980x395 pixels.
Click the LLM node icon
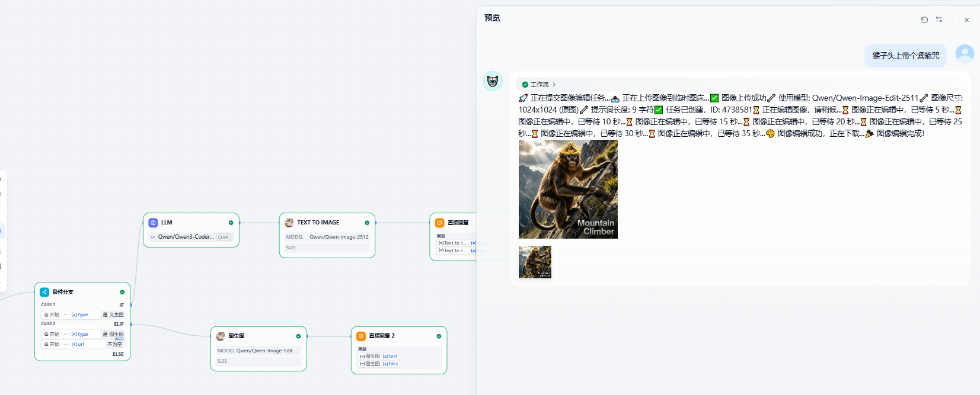[x=153, y=223]
